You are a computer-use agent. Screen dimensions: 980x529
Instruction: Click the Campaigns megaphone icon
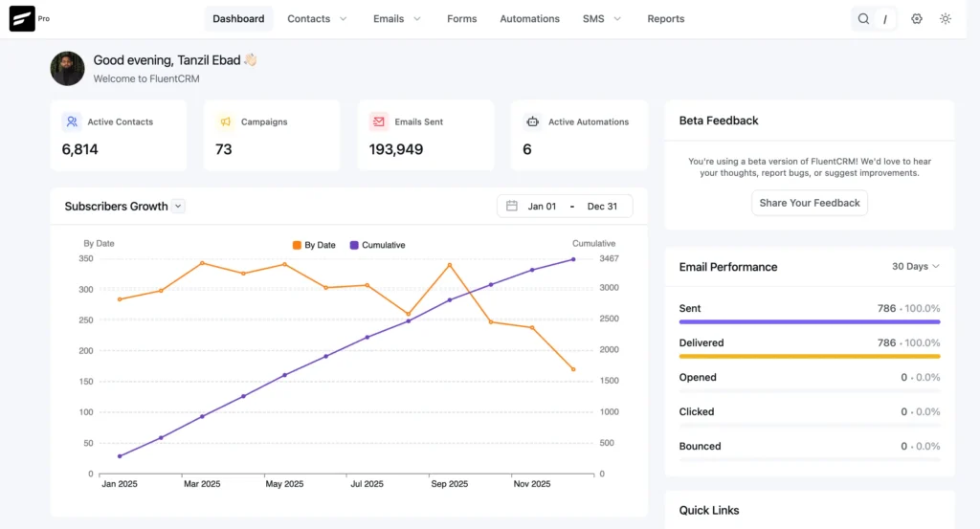[226, 121]
